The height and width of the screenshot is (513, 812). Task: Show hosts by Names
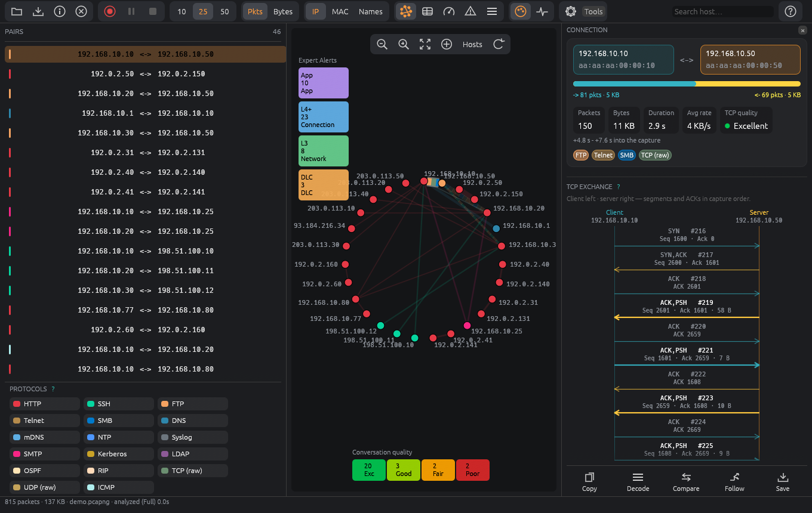click(371, 11)
